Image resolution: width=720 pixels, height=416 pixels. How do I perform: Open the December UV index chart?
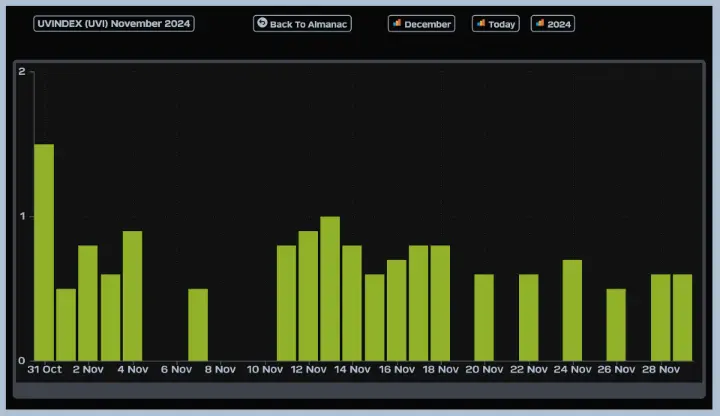point(421,23)
